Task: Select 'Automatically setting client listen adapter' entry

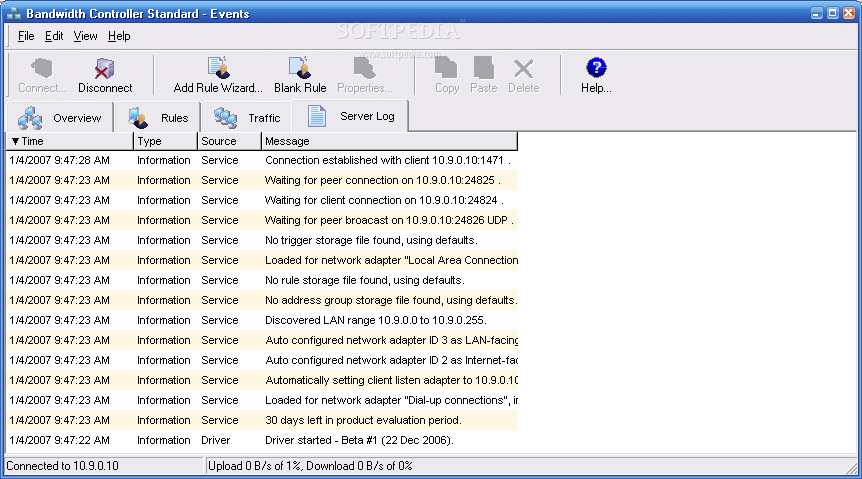Action: 262,380
